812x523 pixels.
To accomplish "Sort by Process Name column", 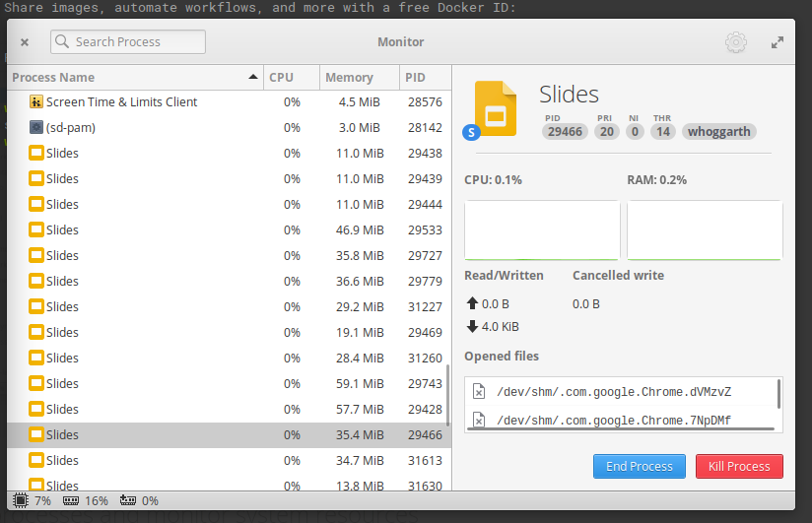I will click(135, 78).
